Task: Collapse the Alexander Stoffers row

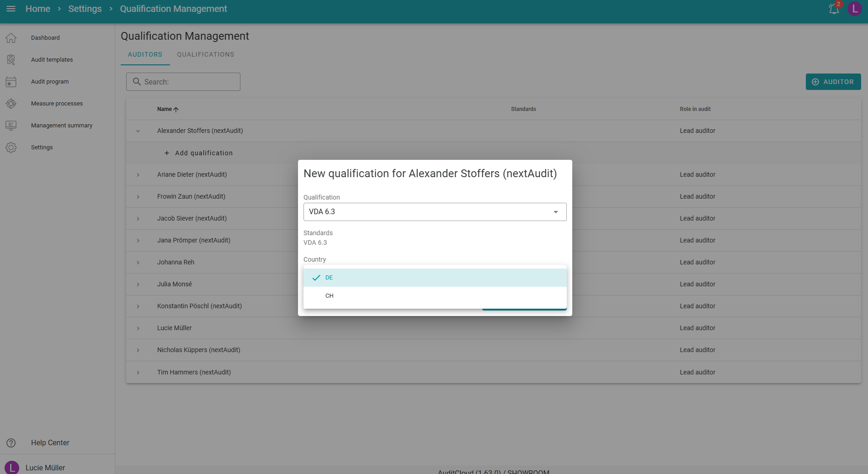Action: coord(138,131)
